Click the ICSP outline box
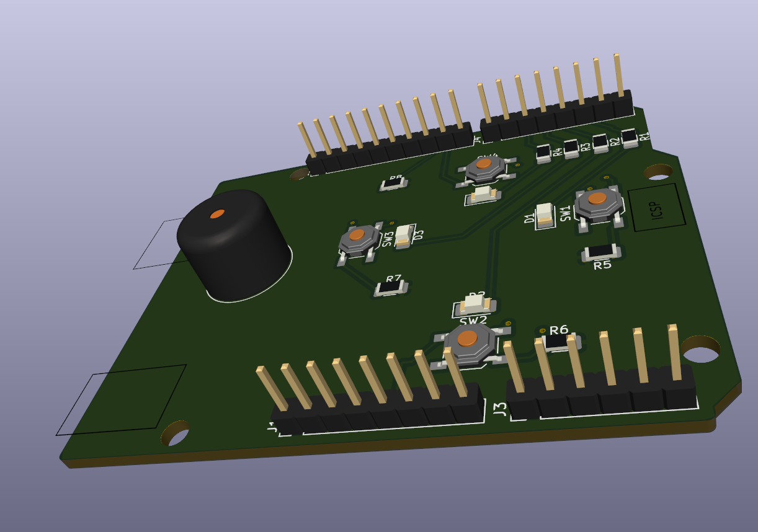Viewport: 758px width, 532px height. pos(656,208)
